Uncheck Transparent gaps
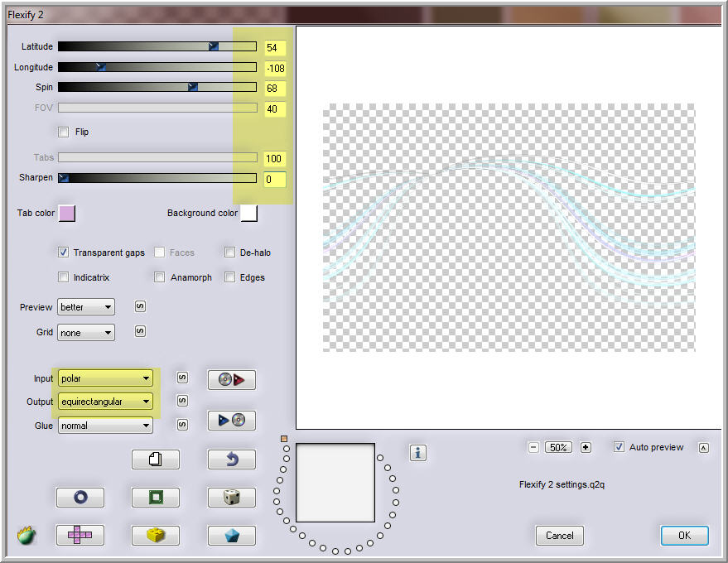The height and width of the screenshot is (563, 728). click(x=63, y=252)
